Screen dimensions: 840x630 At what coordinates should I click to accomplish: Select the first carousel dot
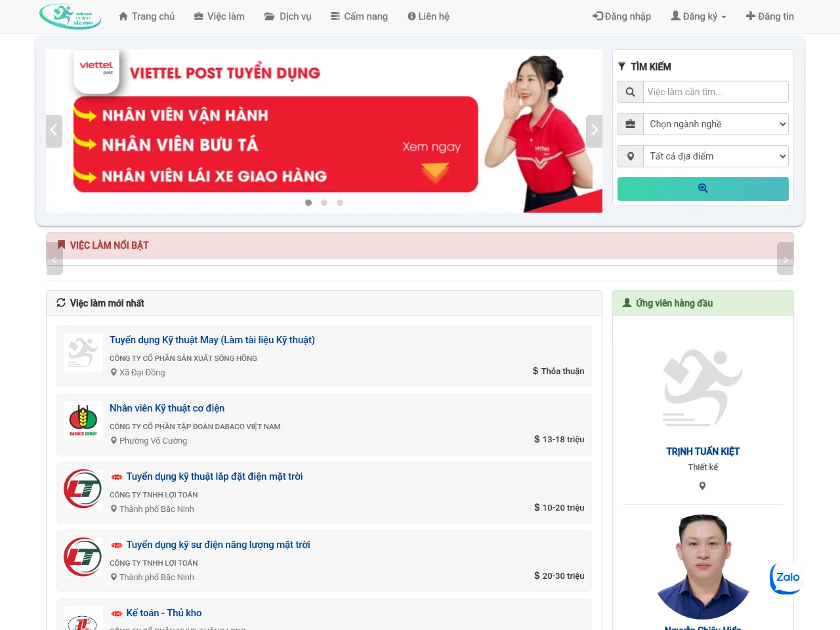308,203
